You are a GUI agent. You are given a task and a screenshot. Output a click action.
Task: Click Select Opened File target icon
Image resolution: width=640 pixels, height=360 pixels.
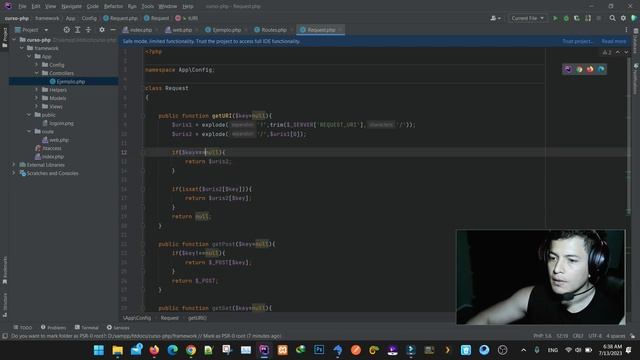tap(67, 30)
